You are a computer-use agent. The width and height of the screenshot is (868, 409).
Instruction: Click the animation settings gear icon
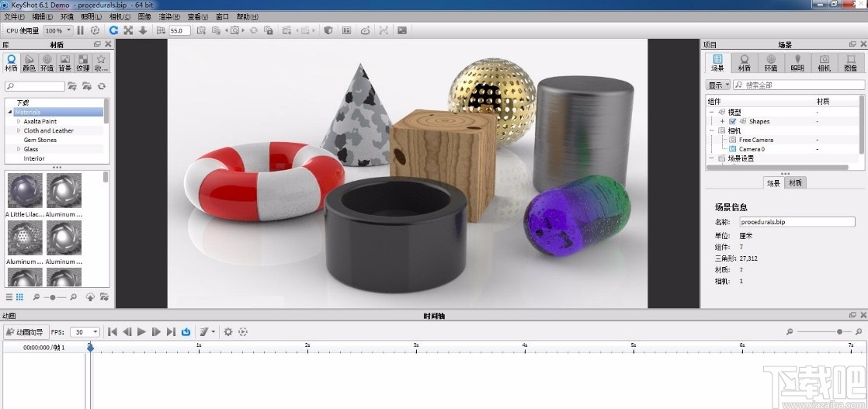(x=228, y=331)
